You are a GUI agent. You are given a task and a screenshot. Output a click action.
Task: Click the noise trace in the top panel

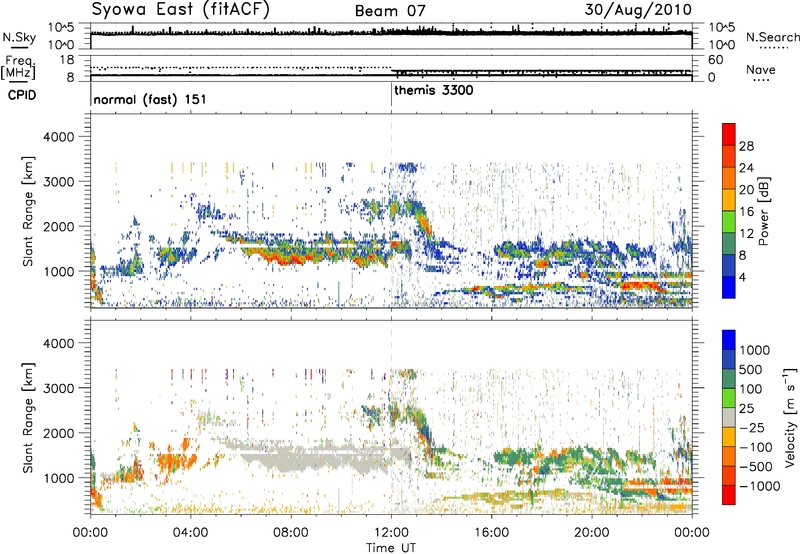click(x=391, y=33)
